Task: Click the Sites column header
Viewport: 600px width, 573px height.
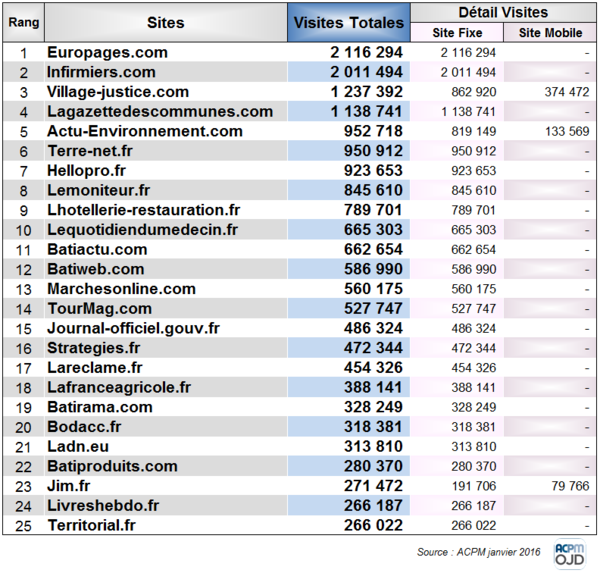Action: tap(166, 23)
